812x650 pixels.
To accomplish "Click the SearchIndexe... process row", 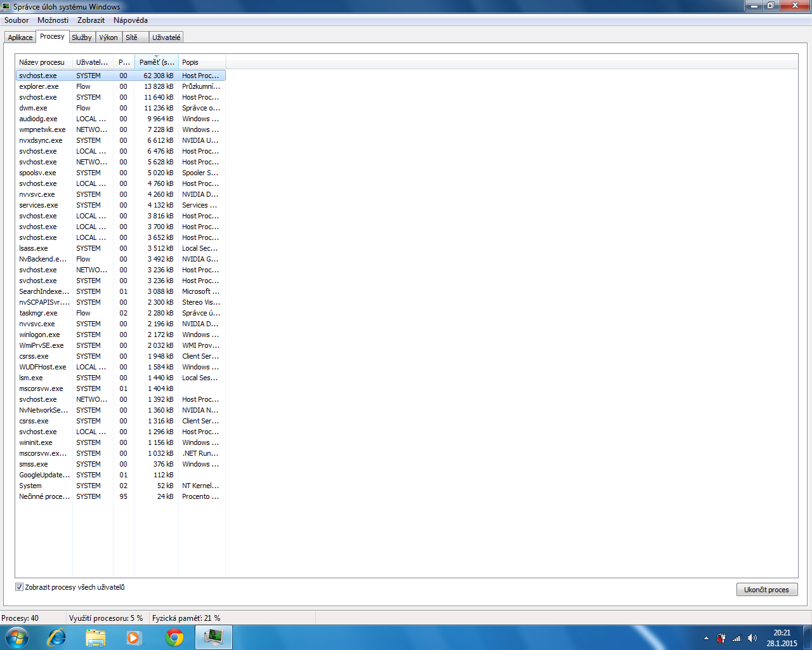I will pyautogui.click(x=121, y=291).
